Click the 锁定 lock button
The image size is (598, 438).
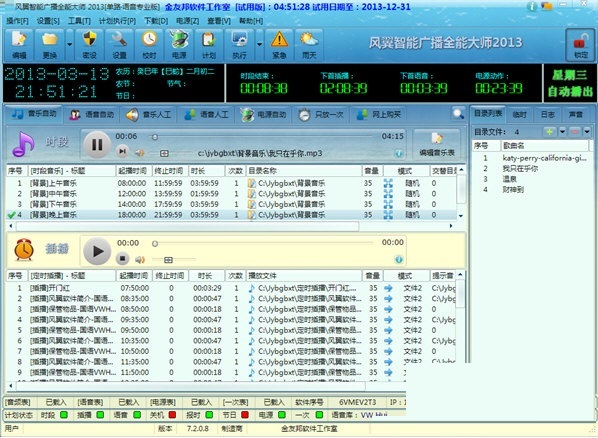[x=580, y=45]
